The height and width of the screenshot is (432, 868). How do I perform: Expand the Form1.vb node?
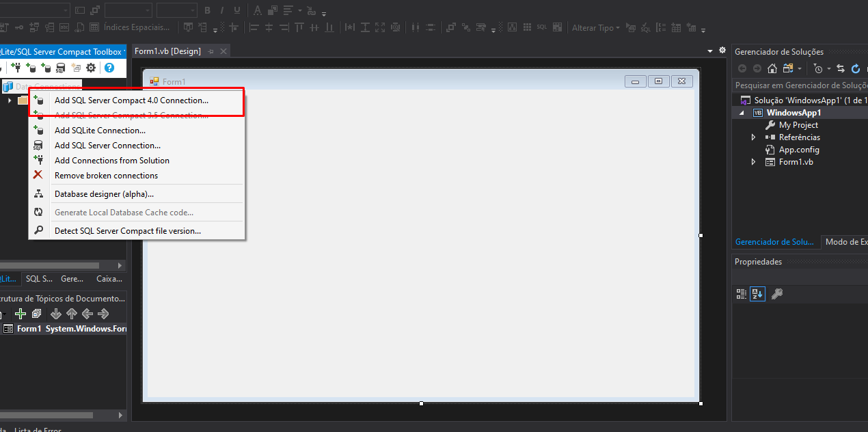click(754, 162)
